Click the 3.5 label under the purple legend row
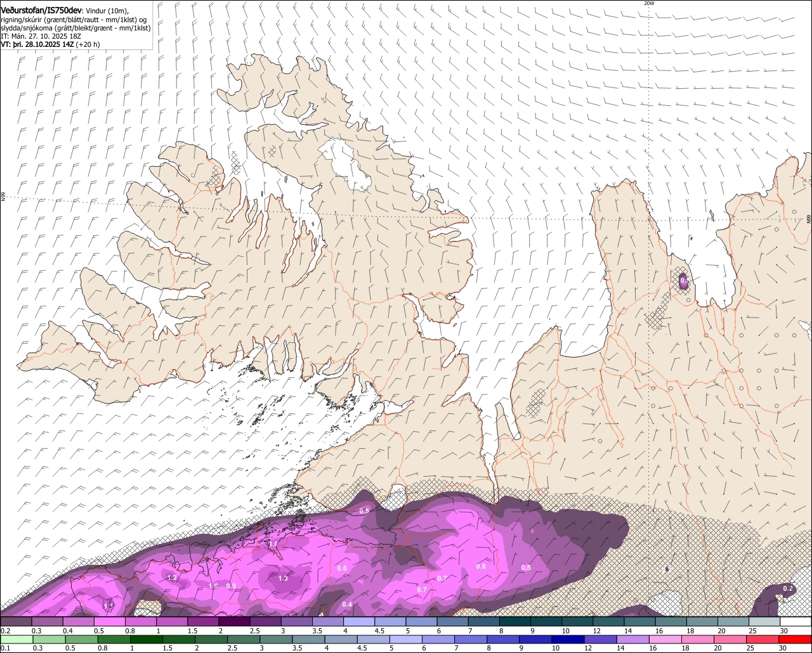Screen dimensions: 812x653 (x=317, y=631)
